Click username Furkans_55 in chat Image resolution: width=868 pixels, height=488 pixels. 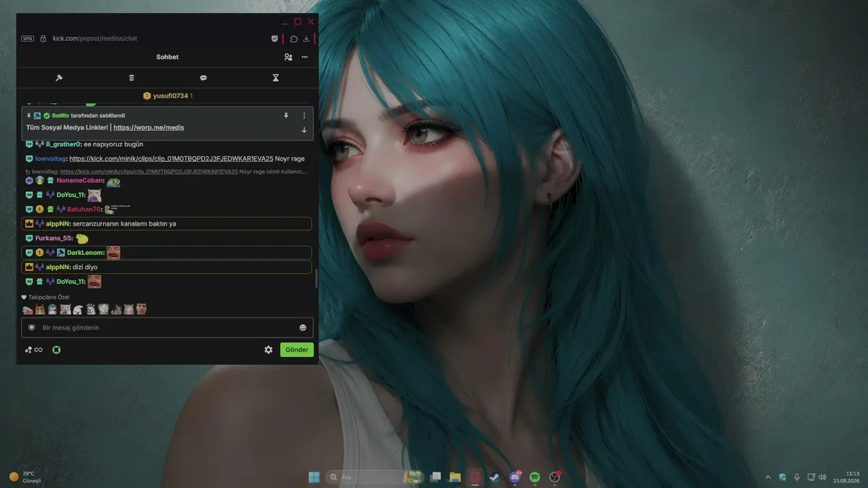54,239
